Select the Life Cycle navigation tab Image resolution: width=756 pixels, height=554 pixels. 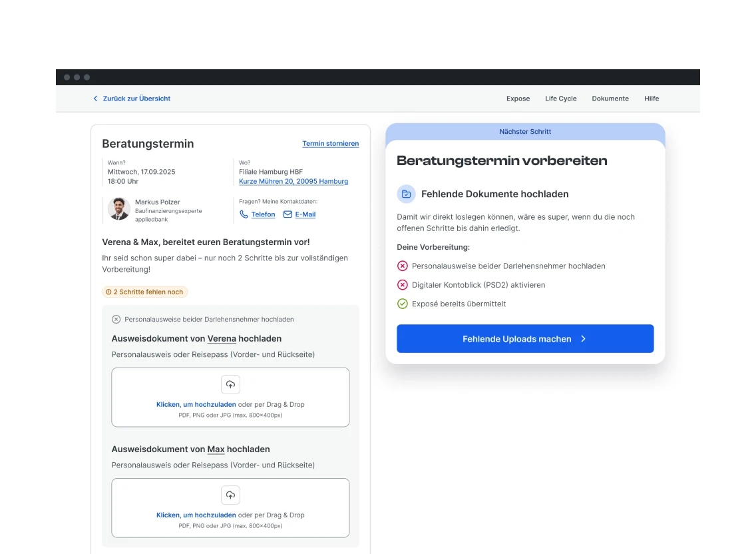click(x=560, y=98)
